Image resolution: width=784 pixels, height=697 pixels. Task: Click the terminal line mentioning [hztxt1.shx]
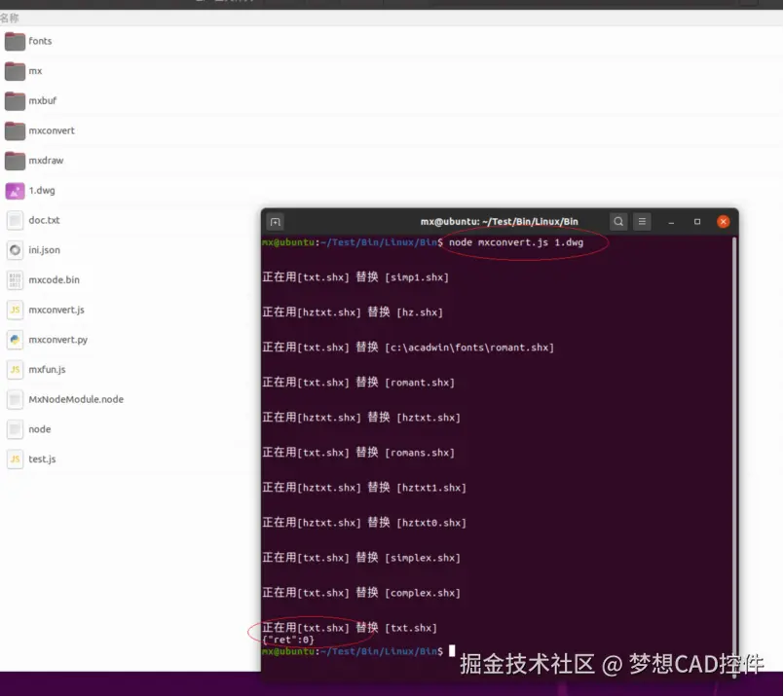pos(364,488)
